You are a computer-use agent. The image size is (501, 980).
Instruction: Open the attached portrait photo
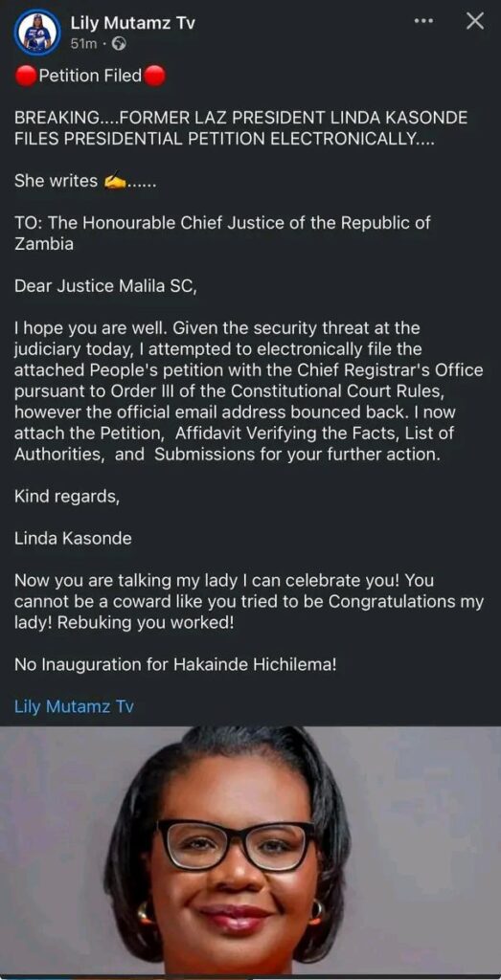click(250, 853)
